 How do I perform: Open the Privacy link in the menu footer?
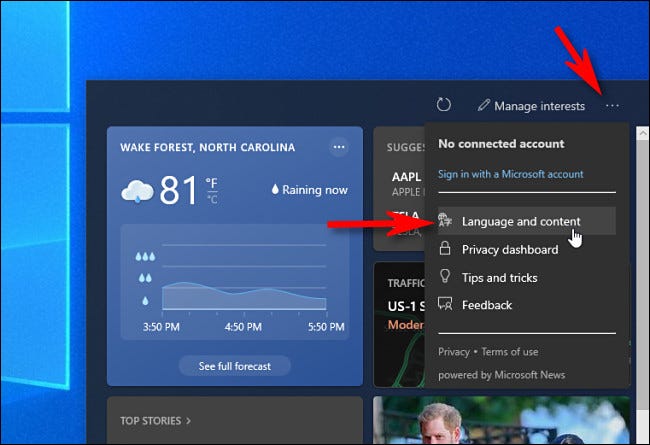pyautogui.click(x=453, y=351)
